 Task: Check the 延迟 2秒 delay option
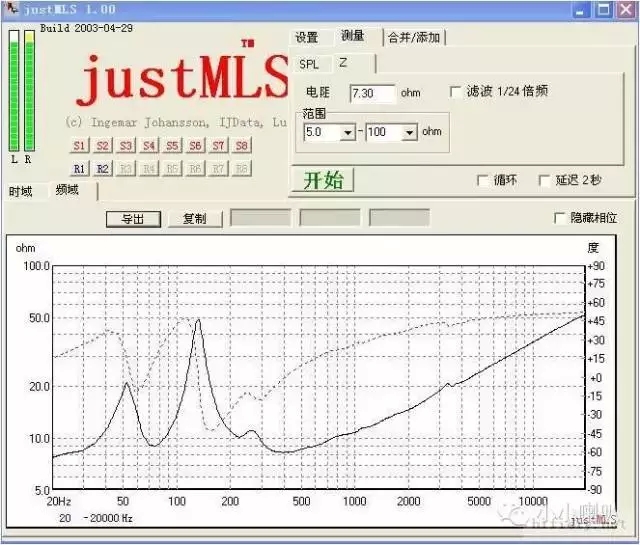tap(546, 181)
